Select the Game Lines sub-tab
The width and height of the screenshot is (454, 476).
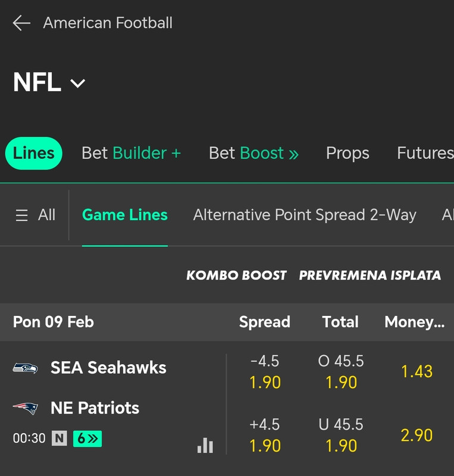point(125,215)
